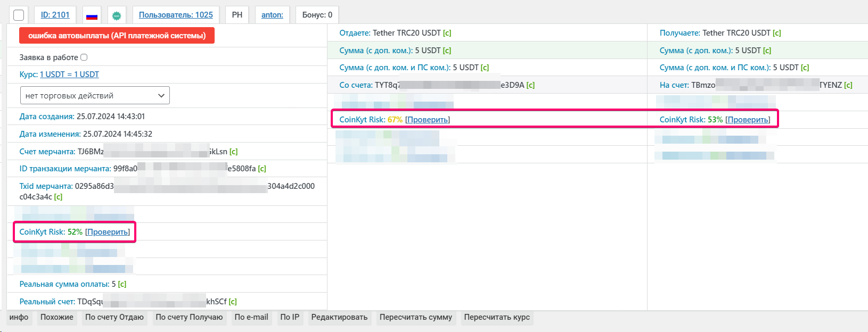Open the "Похожие" tab

pos(57,317)
